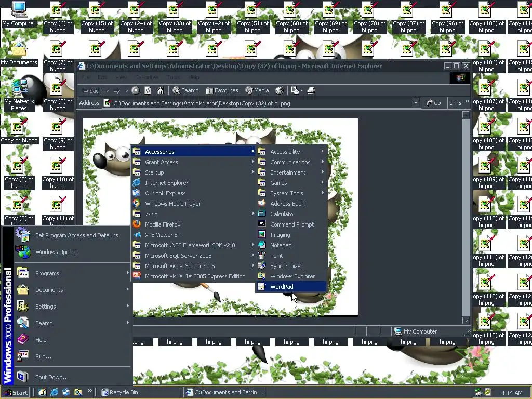Screen dimensions: 532x399
Task: Click the History icon in Internet Explorer
Action: pyautogui.click(x=279, y=90)
